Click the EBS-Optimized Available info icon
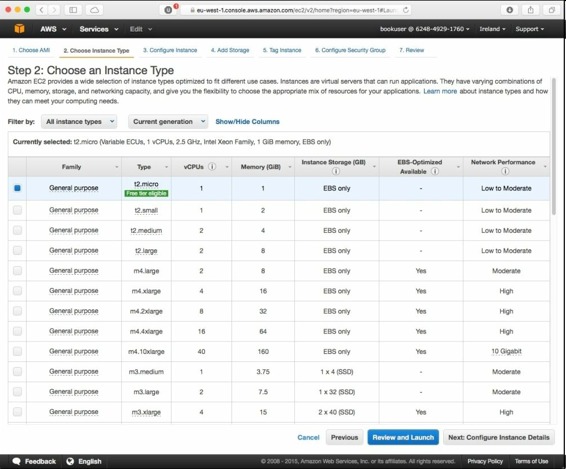Image resolution: width=566 pixels, height=469 pixels. (435, 171)
